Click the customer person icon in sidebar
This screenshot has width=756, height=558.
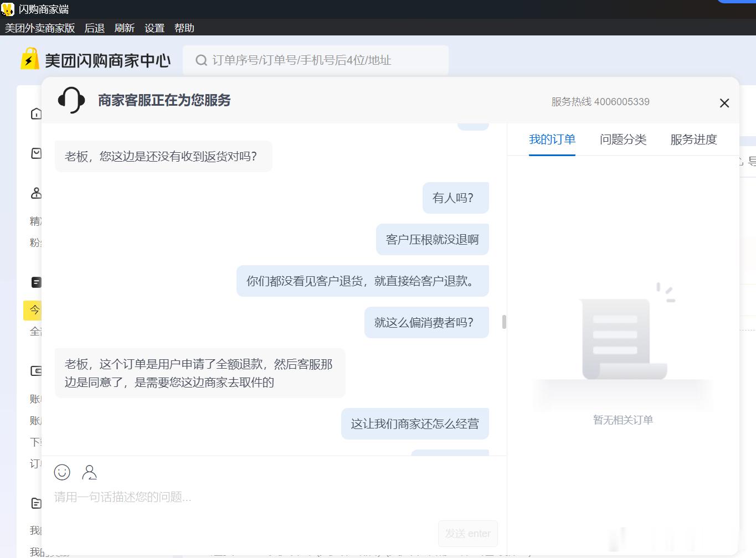36,193
